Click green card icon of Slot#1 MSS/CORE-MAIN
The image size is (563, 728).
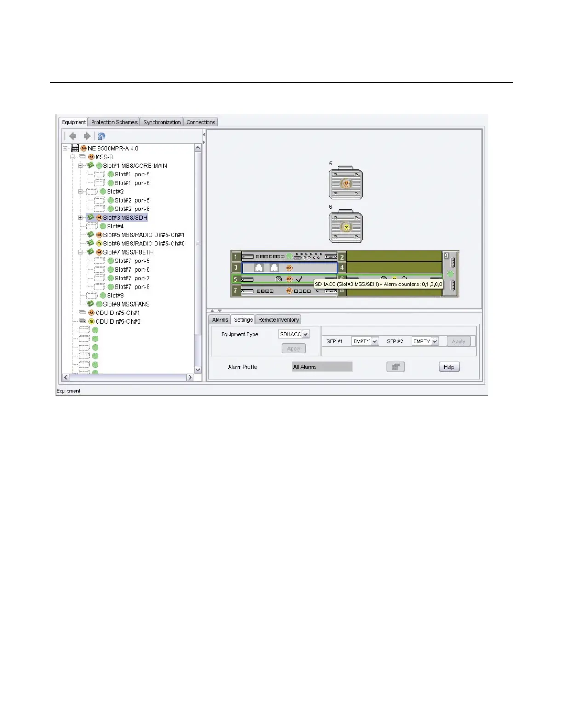pos(91,165)
